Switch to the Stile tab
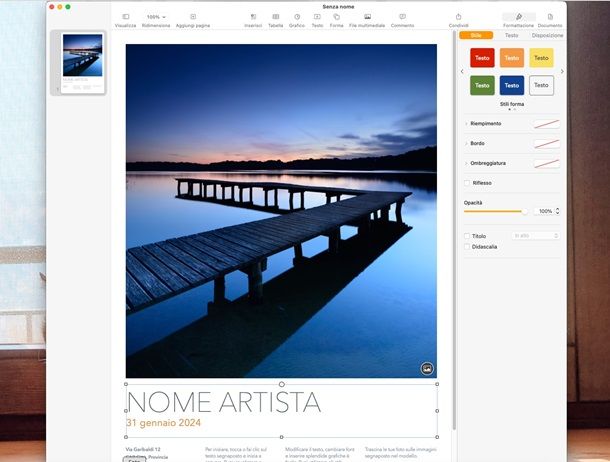This screenshot has height=462, width=610. point(476,35)
